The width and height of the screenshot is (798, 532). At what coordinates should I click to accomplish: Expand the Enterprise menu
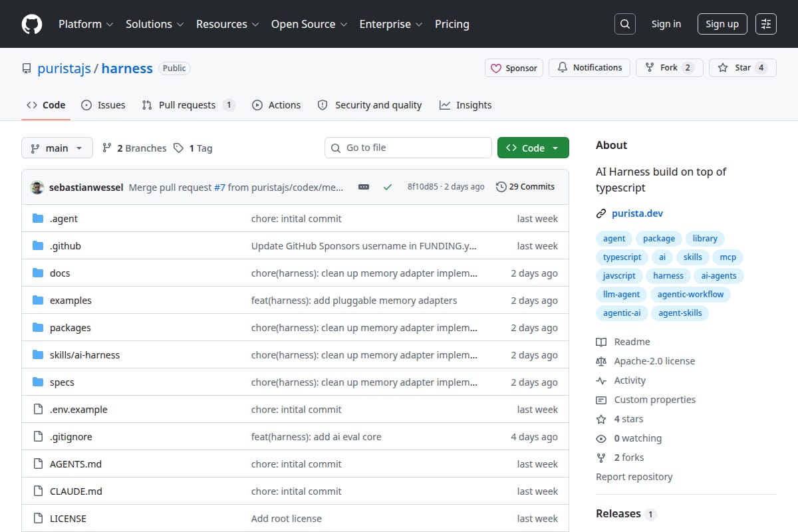[x=391, y=24]
